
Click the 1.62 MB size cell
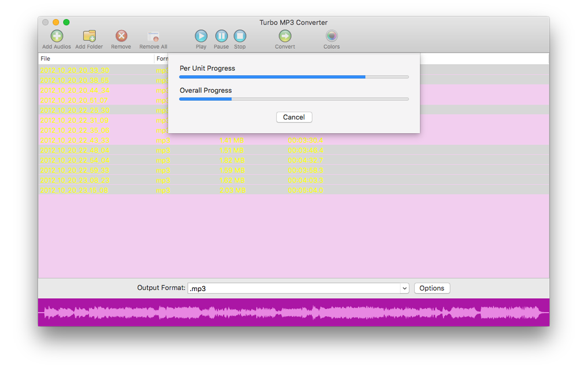point(232,180)
